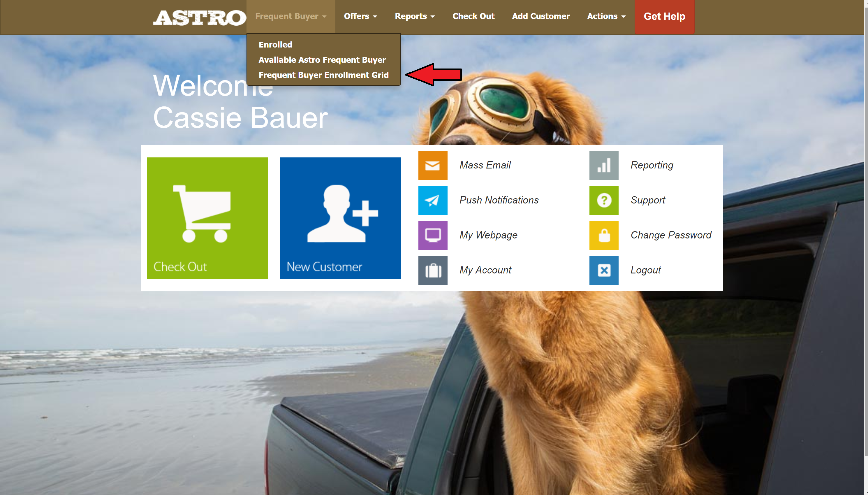Viewport: 868px width, 495px height.
Task: Click the green Check Out cart tile
Action: pyautogui.click(x=207, y=217)
